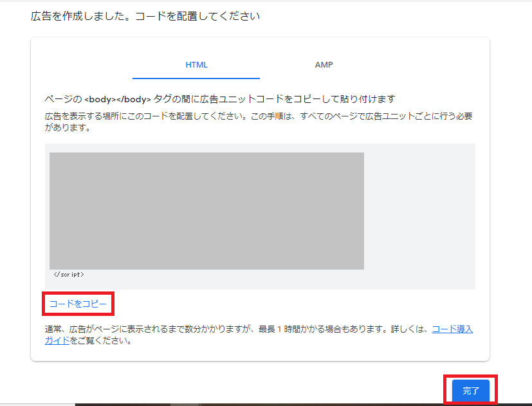This screenshot has height=406, width=532.
Task: Switch to the AMP tab
Action: (x=324, y=65)
